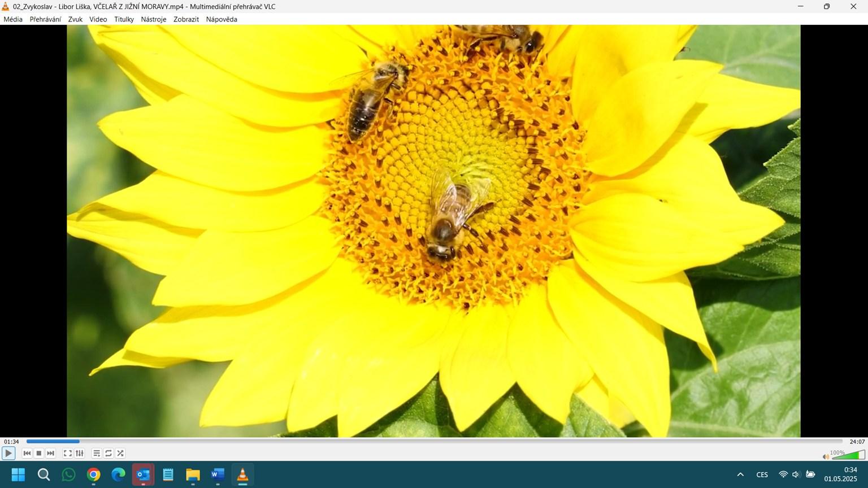
Task: Click the sunflower video frame
Action: click(x=433, y=230)
